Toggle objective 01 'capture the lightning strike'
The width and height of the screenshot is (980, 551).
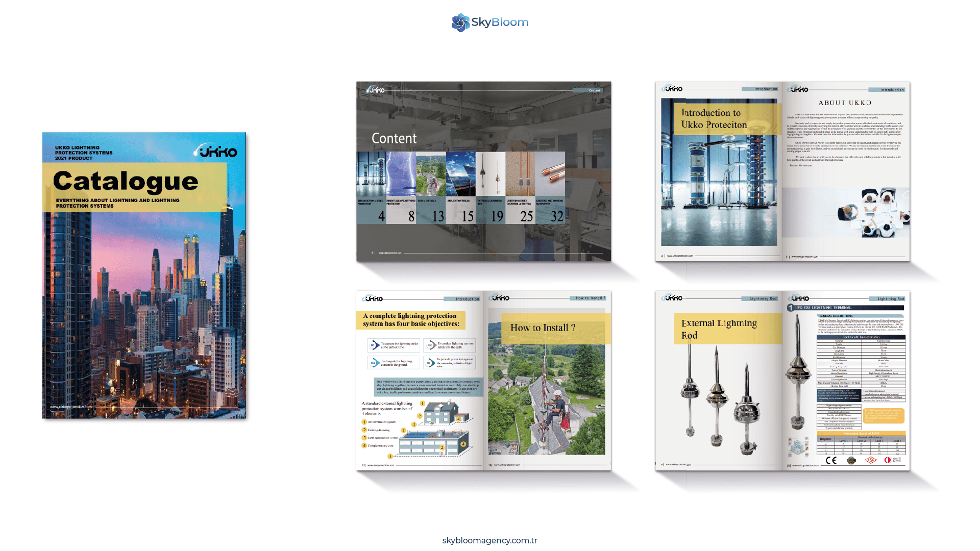coord(393,345)
